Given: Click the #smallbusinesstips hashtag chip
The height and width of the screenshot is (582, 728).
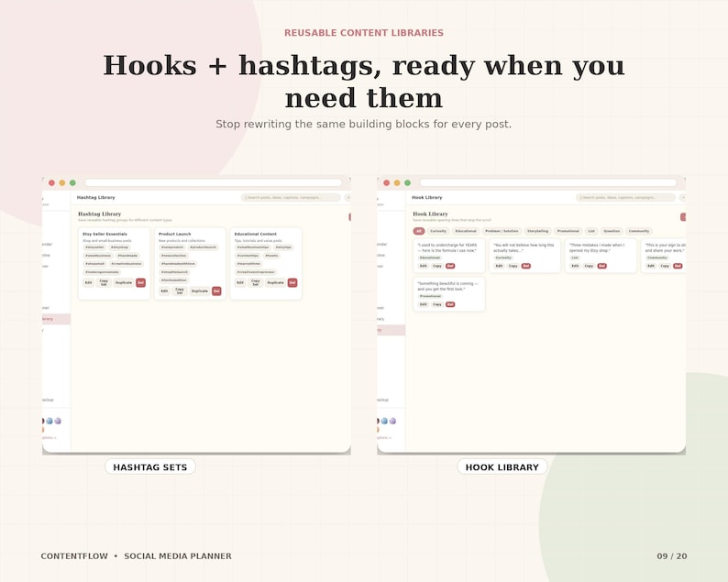Looking at the screenshot, I should (x=253, y=247).
